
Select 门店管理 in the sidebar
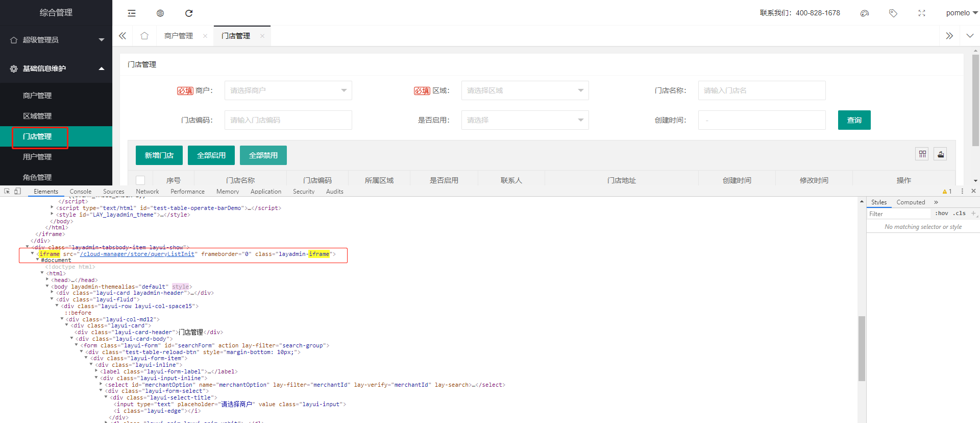tap(37, 136)
